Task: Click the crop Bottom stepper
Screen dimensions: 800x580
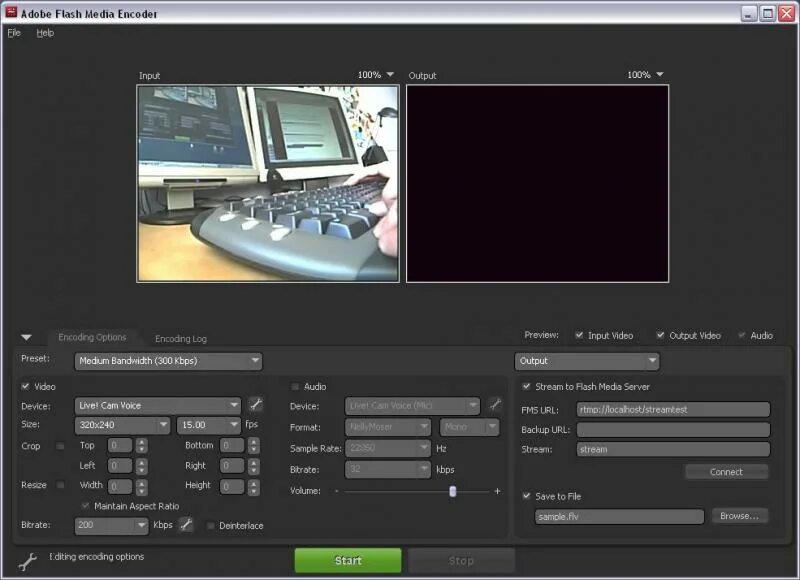Action: point(254,446)
